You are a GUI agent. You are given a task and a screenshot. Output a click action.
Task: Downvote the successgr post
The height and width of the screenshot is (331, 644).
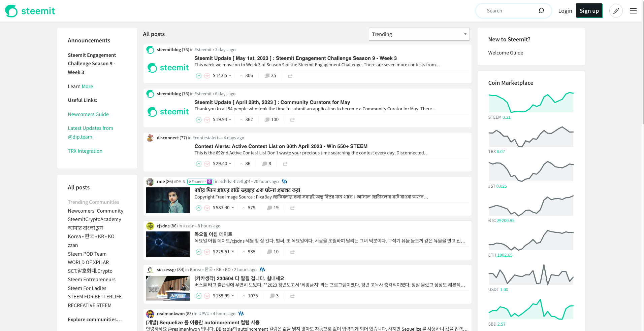tap(207, 296)
